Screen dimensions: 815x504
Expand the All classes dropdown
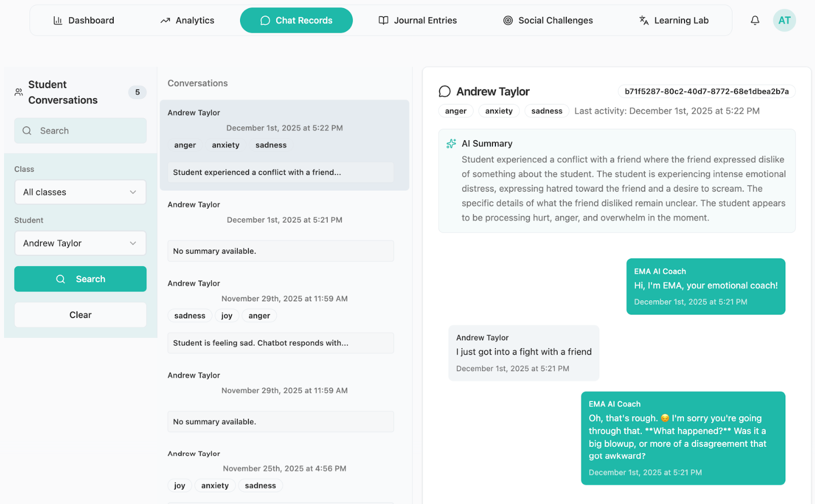pyautogui.click(x=80, y=192)
